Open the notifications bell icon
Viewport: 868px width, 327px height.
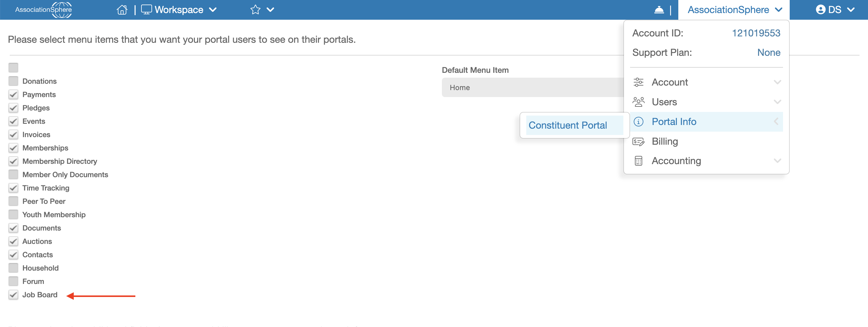pos(659,10)
